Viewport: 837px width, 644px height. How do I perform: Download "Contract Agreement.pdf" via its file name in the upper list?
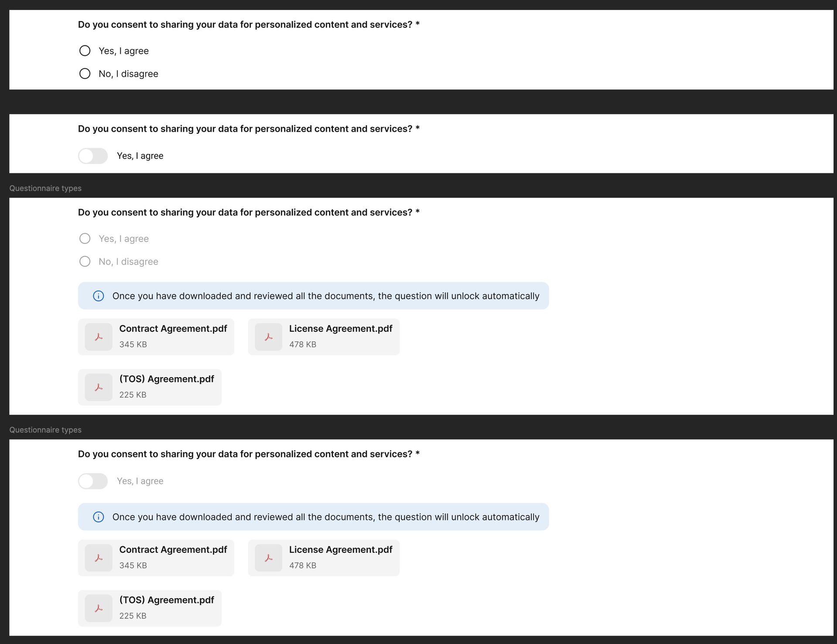[x=173, y=329]
